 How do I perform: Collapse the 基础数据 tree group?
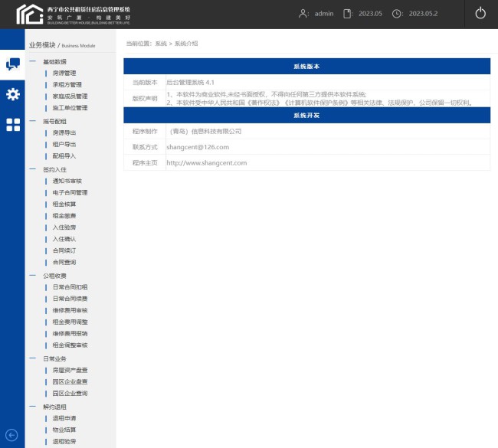(x=32, y=61)
